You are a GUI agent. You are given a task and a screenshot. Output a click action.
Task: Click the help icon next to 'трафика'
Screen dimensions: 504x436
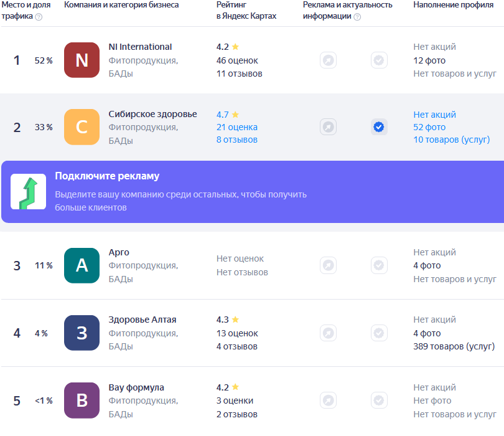tap(39, 17)
